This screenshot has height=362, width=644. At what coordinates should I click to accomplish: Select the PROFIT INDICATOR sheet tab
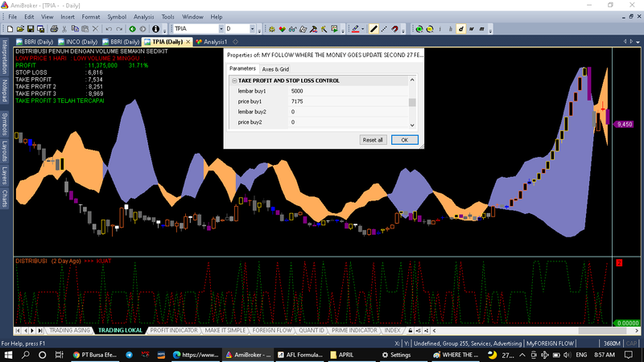[174, 331]
